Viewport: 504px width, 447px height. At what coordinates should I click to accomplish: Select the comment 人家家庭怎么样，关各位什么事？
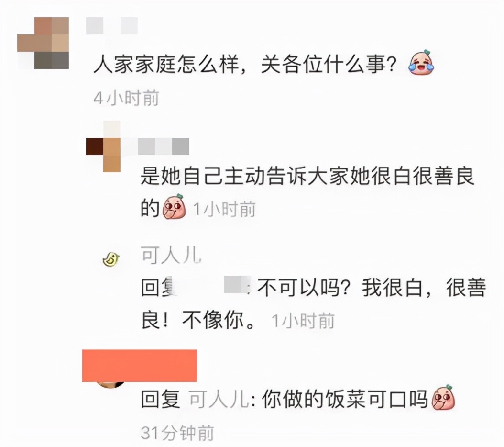coord(245,64)
